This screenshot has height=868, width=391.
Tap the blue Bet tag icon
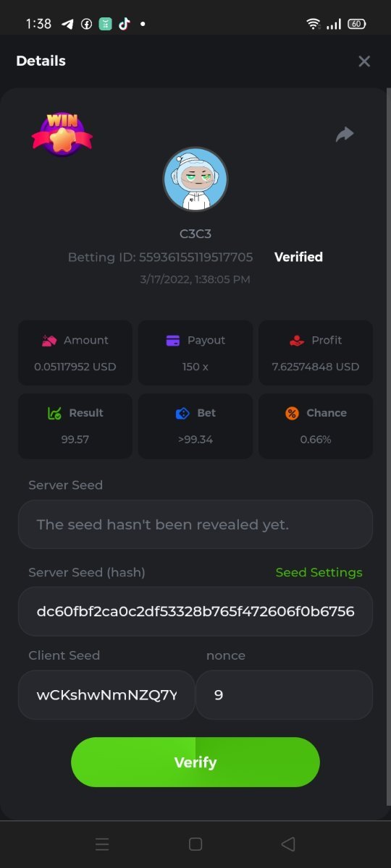[x=182, y=413]
